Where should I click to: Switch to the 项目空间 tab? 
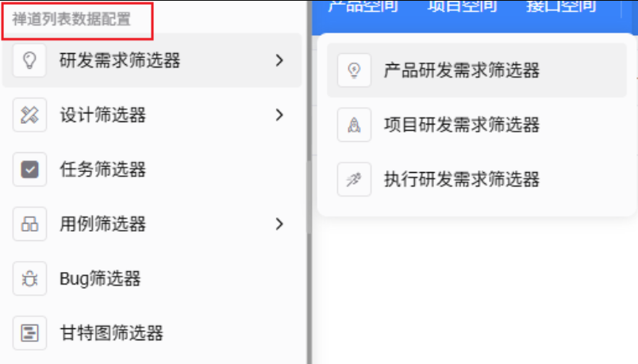coord(462,6)
